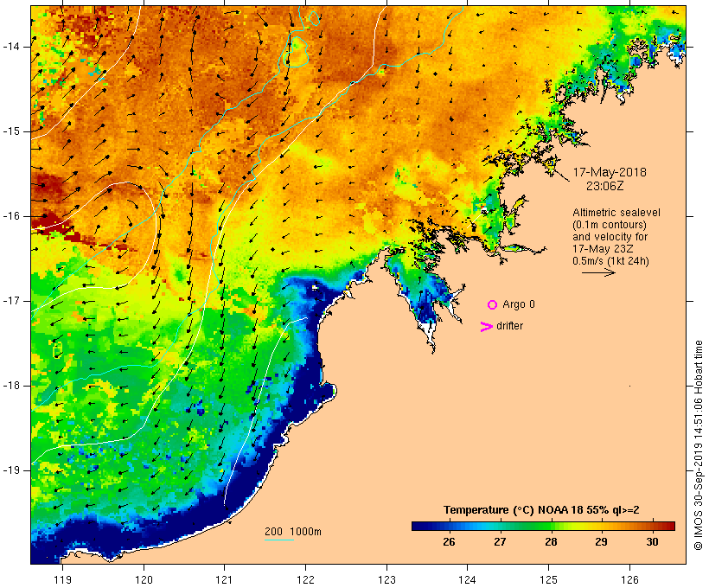Click the color bar tick label 29
Viewport: 709px width, 588px height.
pyautogui.click(x=601, y=542)
